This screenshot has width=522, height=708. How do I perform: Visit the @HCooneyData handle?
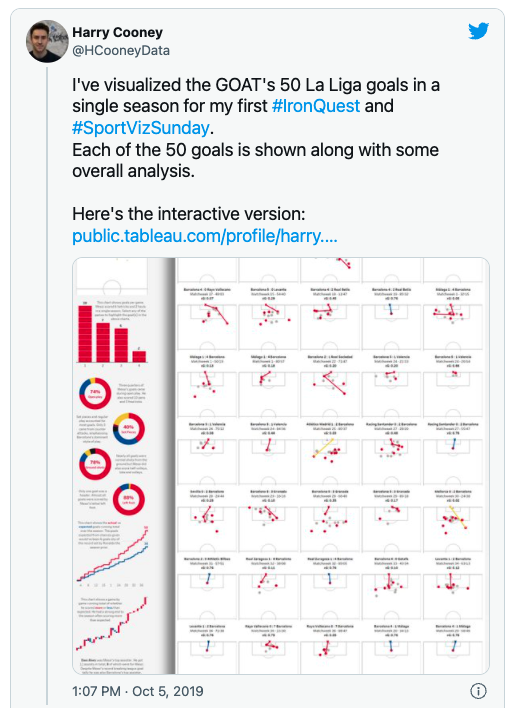(x=121, y=51)
